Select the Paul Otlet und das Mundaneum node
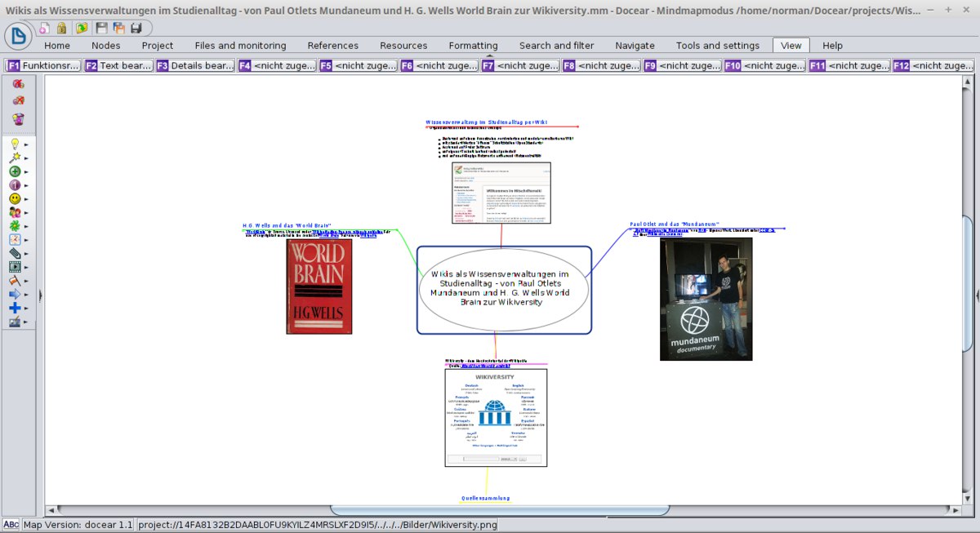980x533 pixels. (x=675, y=224)
